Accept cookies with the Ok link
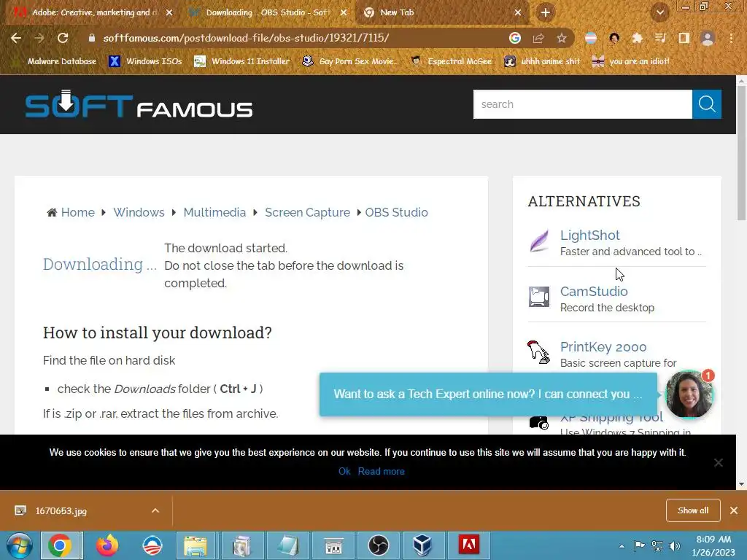This screenshot has height=560, width=747. point(344,472)
